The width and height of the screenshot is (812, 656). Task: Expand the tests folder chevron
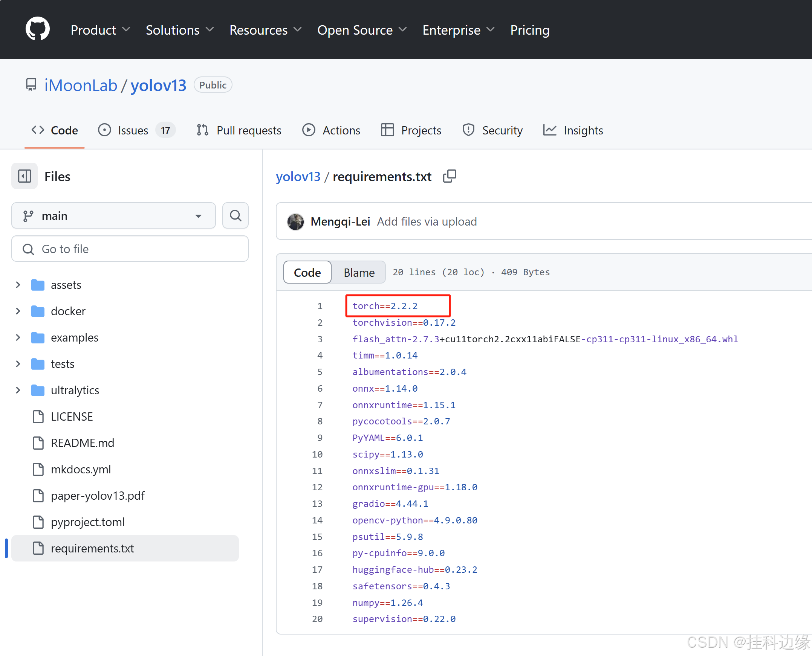tap(18, 364)
